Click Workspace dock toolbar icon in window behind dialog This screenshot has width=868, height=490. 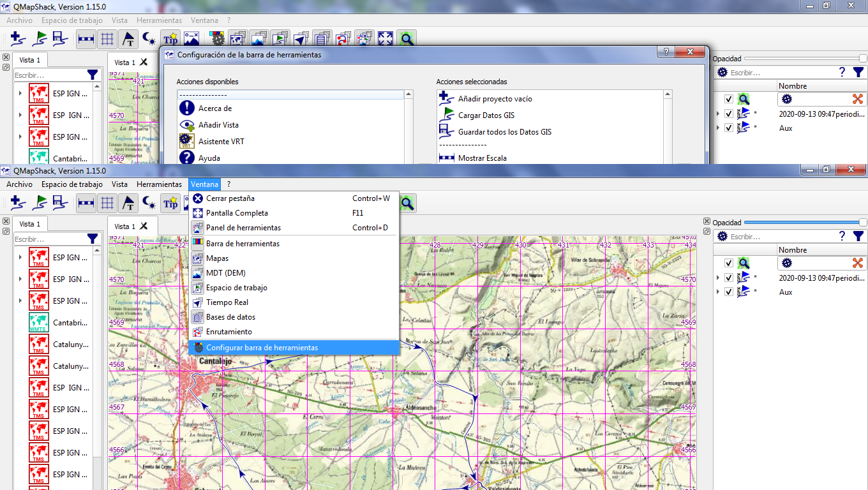(280, 39)
